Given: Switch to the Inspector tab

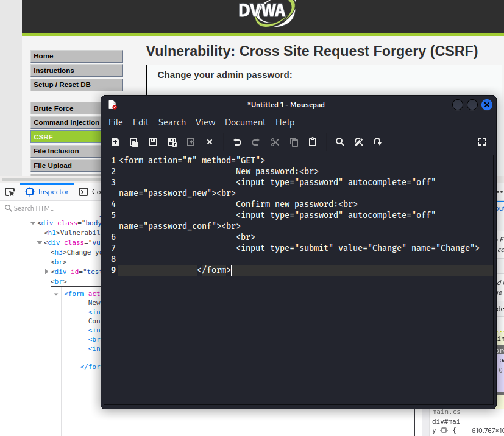Looking at the screenshot, I should (x=46, y=191).
